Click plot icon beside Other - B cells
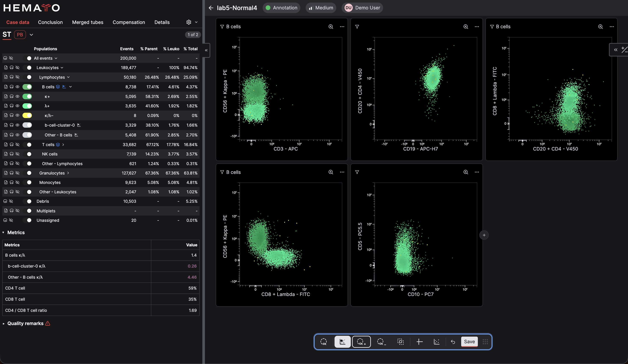The width and height of the screenshot is (628, 364). pos(76,135)
